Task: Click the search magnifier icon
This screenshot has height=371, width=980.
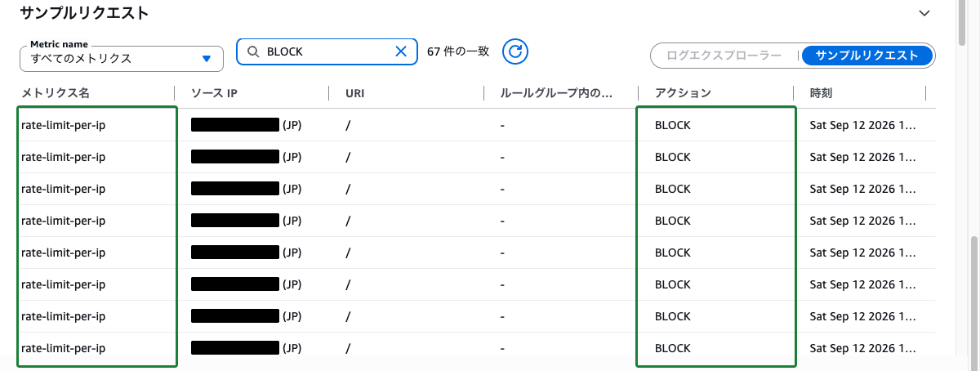Action: 252,51
